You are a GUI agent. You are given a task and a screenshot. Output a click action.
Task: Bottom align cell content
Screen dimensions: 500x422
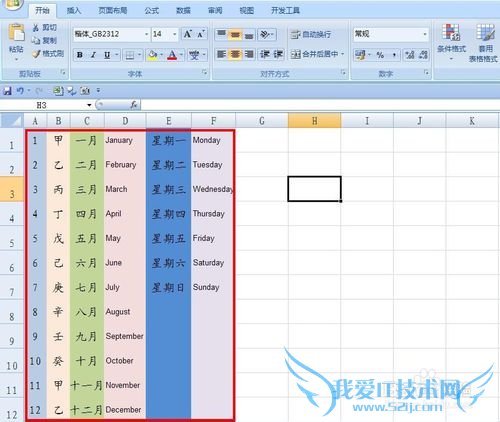pyautogui.click(x=249, y=34)
